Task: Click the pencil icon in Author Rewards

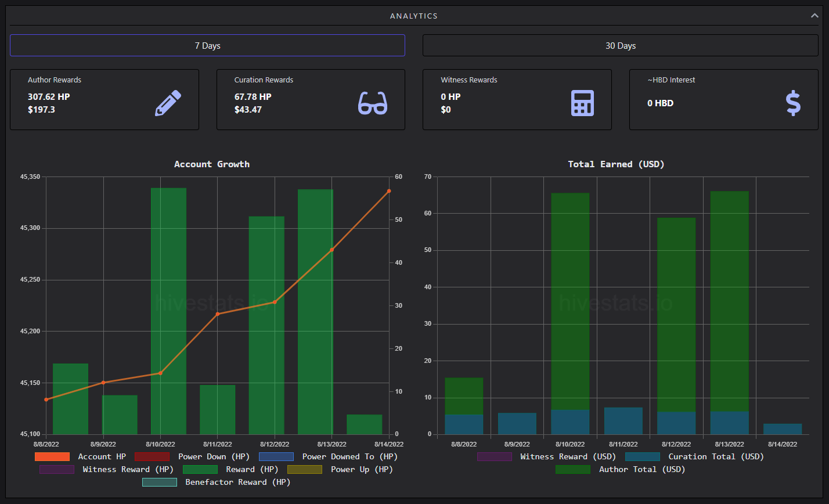Action: [x=168, y=103]
